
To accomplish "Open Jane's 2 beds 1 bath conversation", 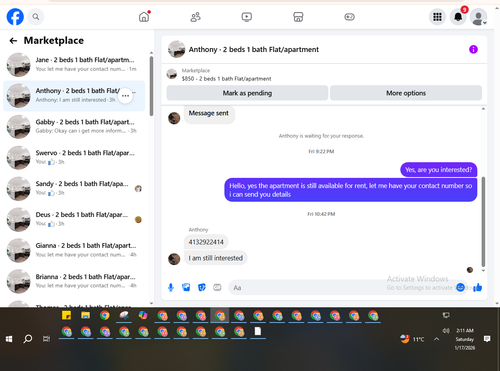I will 74,64.
